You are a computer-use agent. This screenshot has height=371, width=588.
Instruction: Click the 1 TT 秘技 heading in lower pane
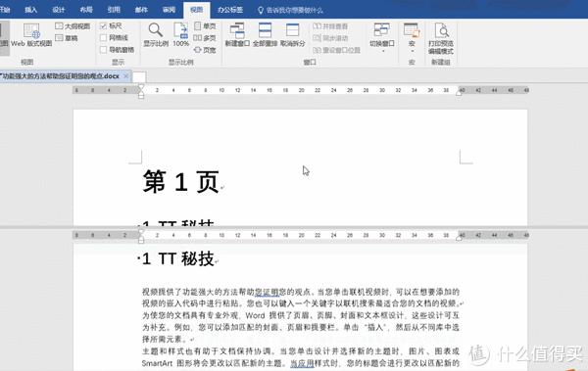click(178, 258)
